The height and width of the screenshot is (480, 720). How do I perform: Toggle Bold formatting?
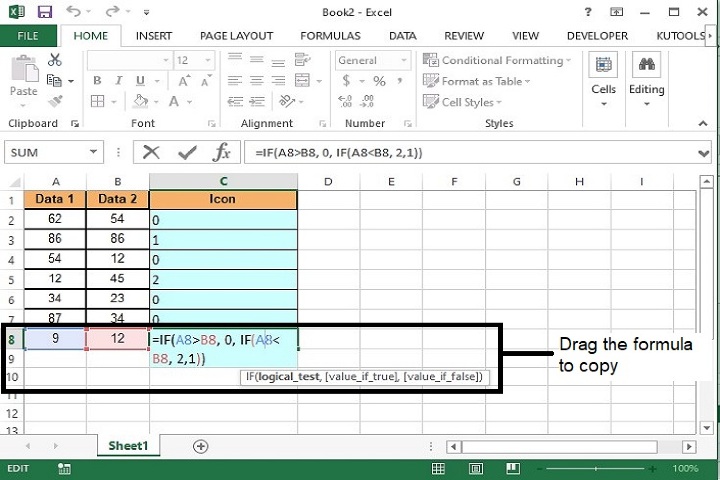pyautogui.click(x=97, y=81)
